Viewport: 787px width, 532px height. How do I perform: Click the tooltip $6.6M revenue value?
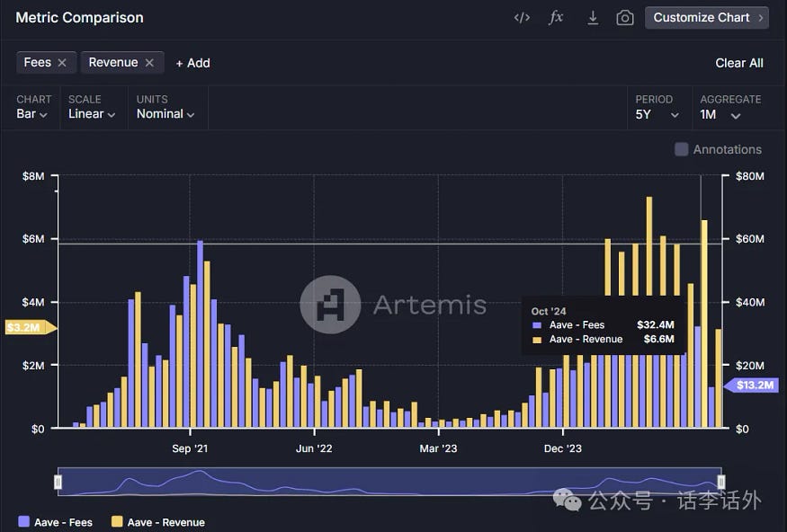tap(659, 339)
